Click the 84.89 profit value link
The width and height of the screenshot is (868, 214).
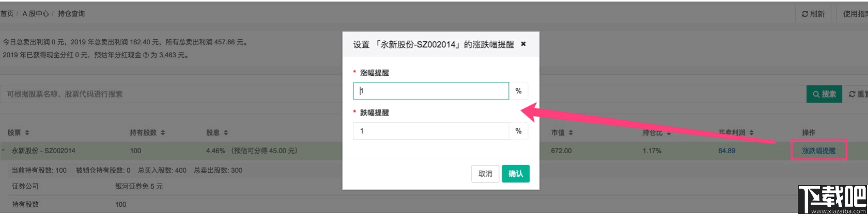coord(726,151)
